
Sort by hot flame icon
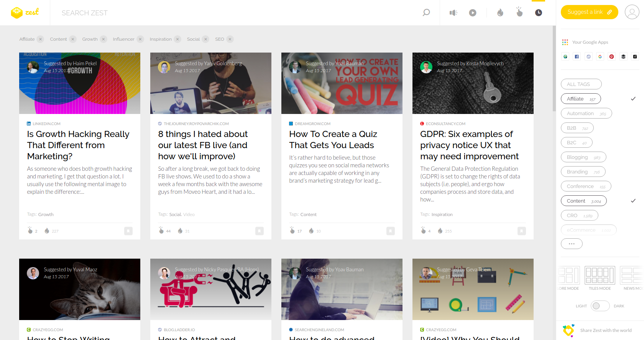[x=500, y=13]
